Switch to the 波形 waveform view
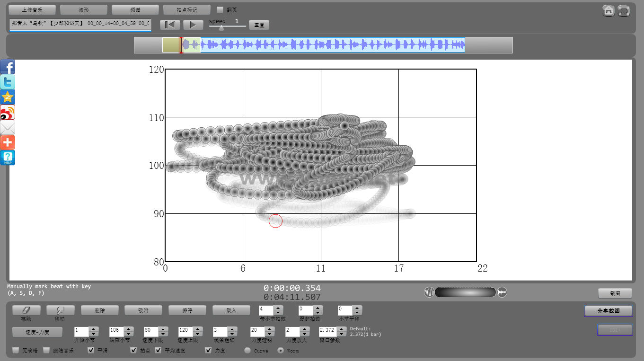Screen dimensions: 644x361 (84, 9)
